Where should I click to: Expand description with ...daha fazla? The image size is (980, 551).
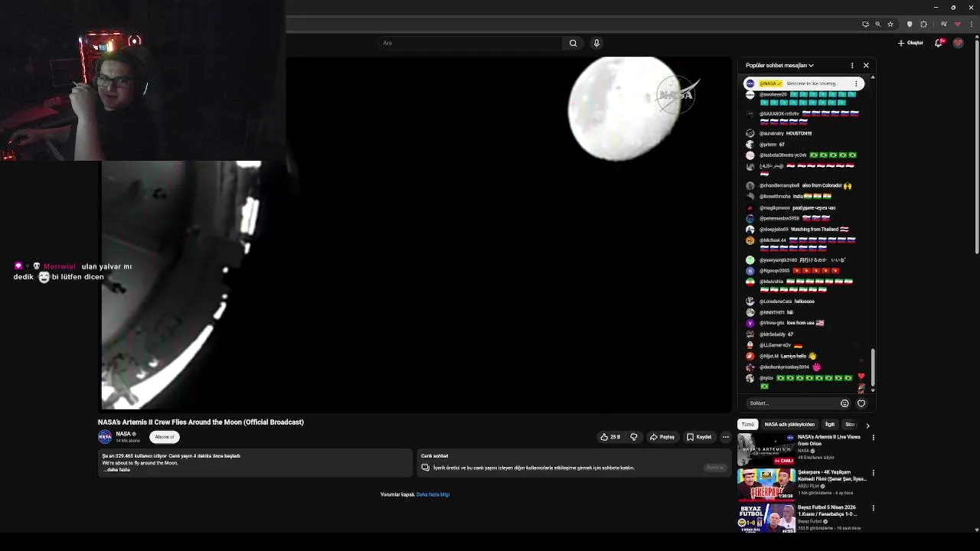pyautogui.click(x=116, y=470)
